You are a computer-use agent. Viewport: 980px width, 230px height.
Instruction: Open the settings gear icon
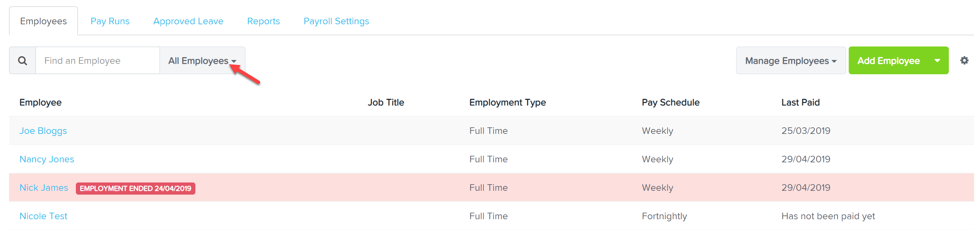[x=964, y=61]
